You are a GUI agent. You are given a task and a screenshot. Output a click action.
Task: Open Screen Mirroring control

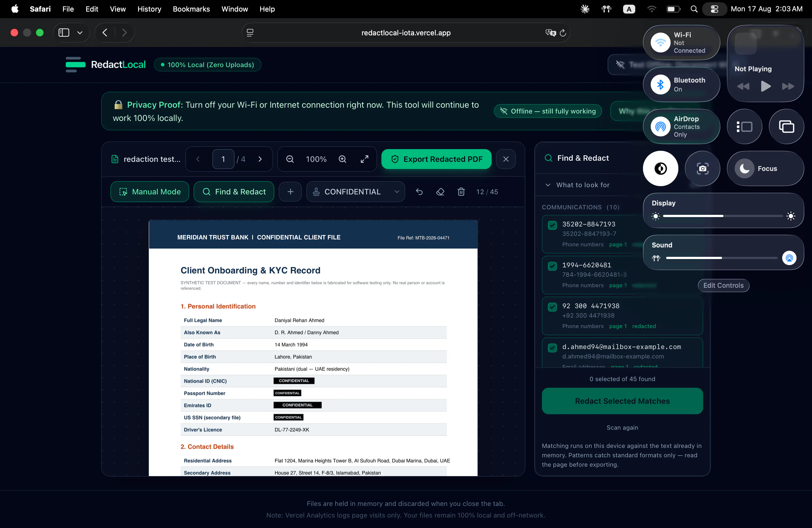pyautogui.click(x=786, y=126)
